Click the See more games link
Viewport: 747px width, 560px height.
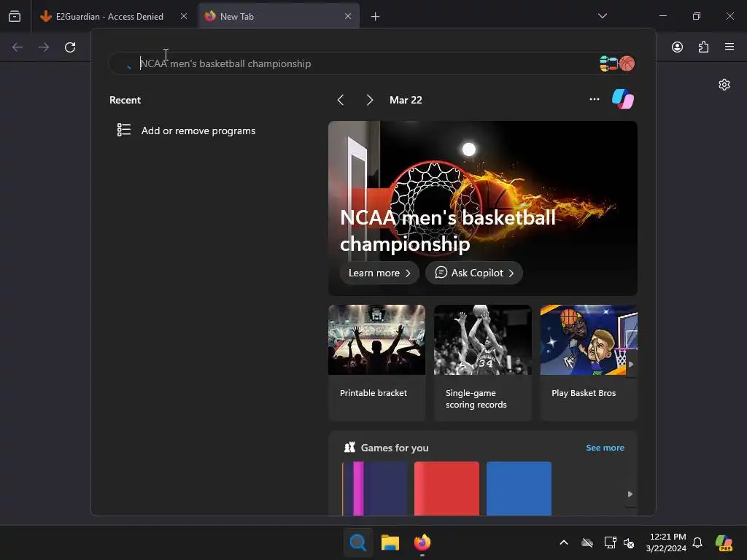(x=605, y=448)
